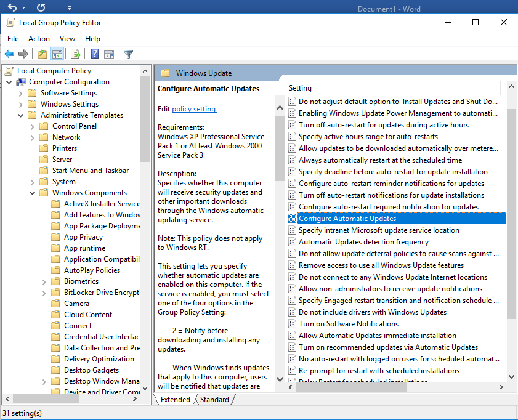Screen dimensions: 518x420
Task: Select Specify intranet Microsoft update service location
Action: (379, 230)
